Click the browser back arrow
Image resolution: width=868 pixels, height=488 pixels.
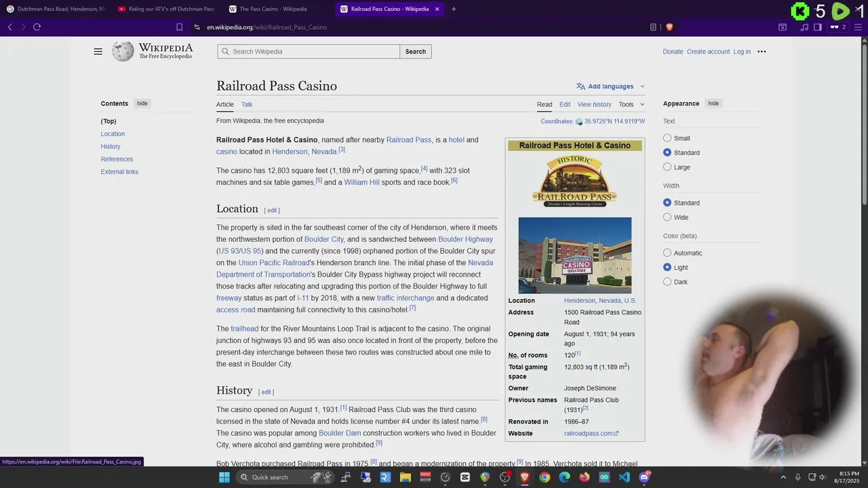[x=9, y=27]
